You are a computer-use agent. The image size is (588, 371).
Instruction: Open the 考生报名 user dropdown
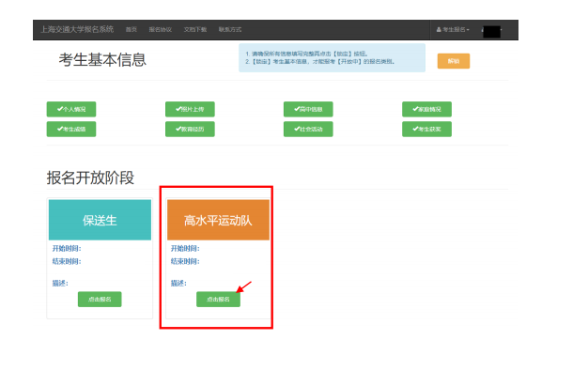point(453,30)
